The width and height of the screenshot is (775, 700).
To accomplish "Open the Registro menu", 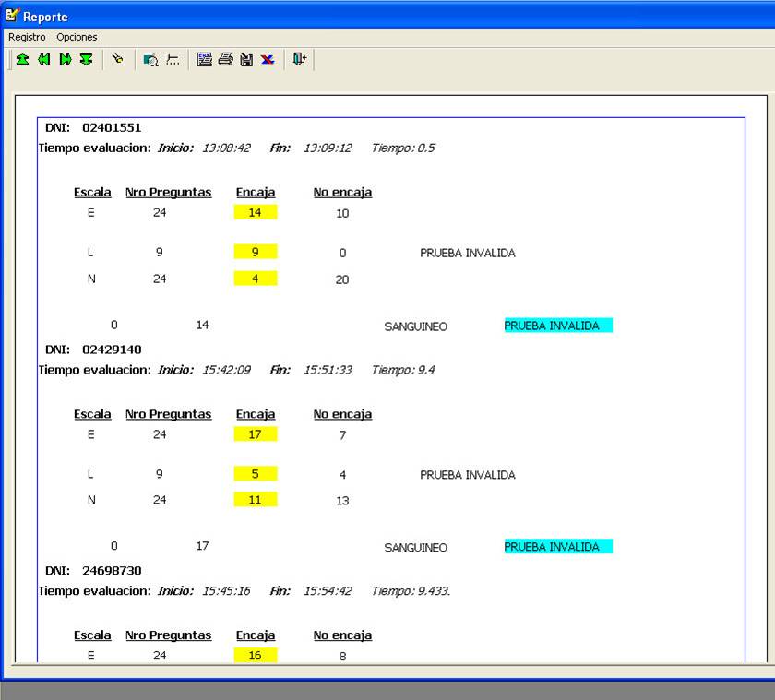I will click(x=26, y=37).
